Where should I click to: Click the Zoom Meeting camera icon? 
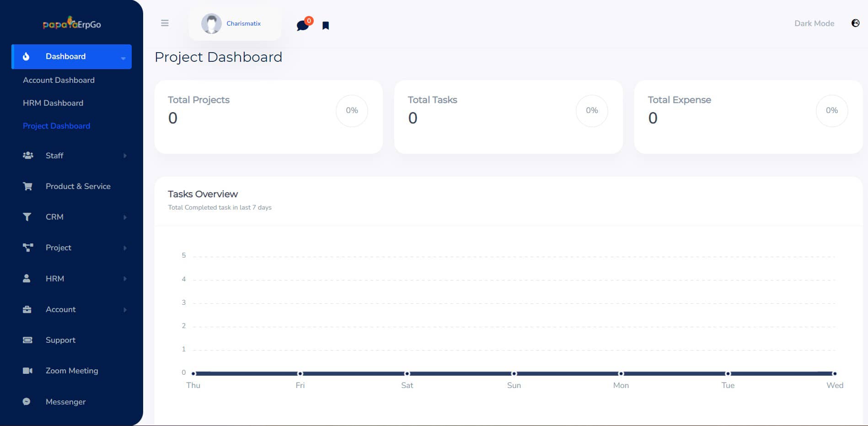coord(27,371)
